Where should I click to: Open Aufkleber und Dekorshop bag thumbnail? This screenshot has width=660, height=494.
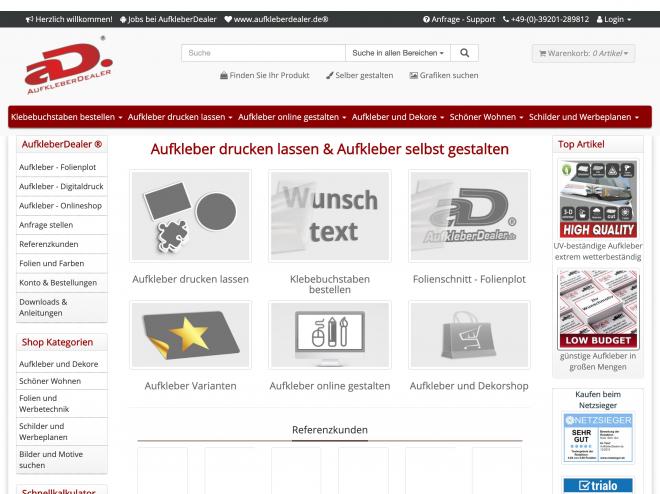[469, 335]
